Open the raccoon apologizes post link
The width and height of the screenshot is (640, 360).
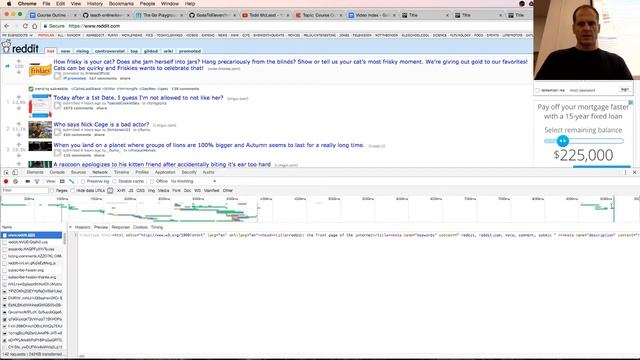(x=162, y=164)
